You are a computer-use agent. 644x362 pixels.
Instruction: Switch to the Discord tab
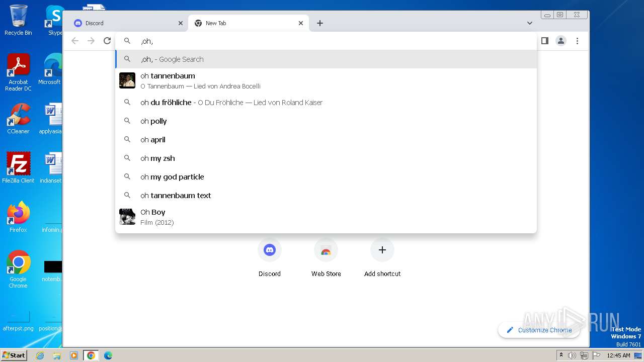(x=128, y=23)
